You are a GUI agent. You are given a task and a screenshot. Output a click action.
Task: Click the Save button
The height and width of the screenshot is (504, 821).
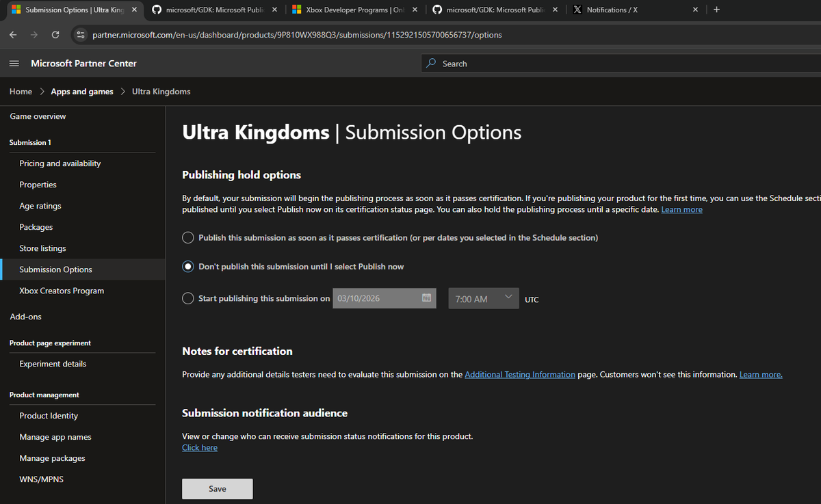pos(218,489)
